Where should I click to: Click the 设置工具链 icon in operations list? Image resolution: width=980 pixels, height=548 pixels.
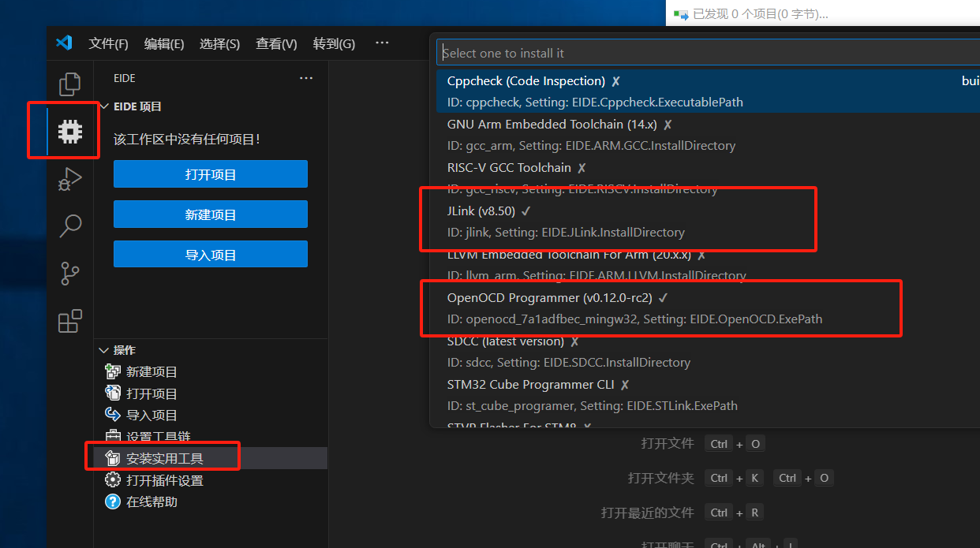[x=113, y=437]
